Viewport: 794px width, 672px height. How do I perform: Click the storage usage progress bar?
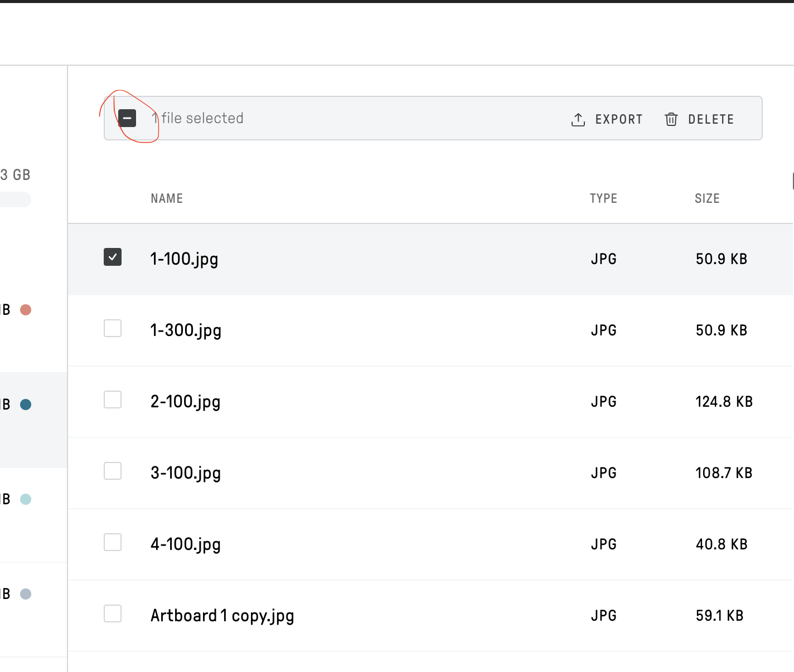[15, 199]
